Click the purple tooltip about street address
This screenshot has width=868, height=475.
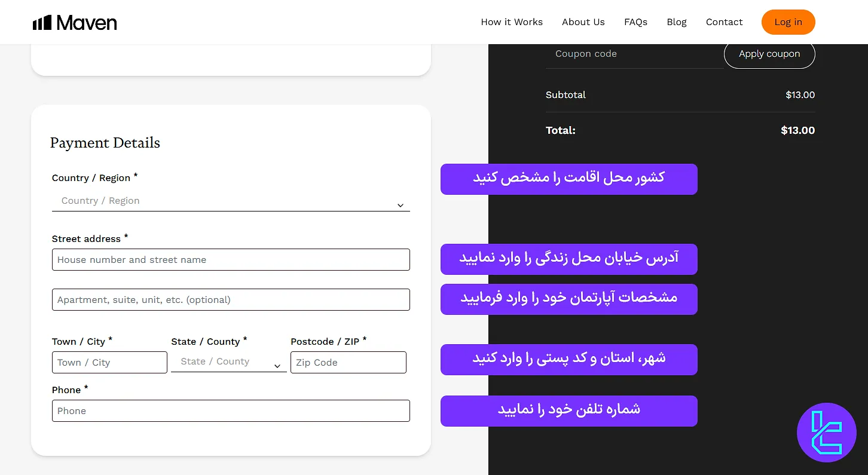569,259
